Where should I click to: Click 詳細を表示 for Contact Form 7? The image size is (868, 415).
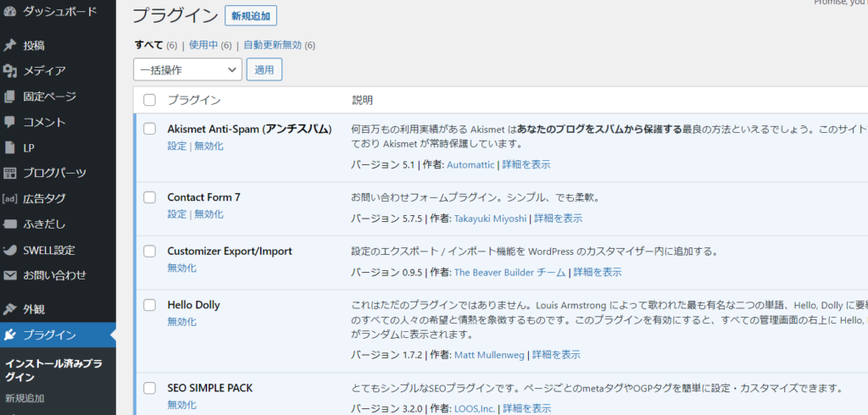tap(558, 219)
